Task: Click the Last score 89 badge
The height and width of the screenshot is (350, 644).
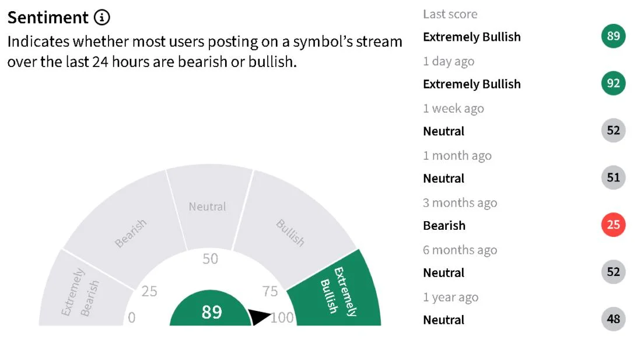Action: click(613, 36)
